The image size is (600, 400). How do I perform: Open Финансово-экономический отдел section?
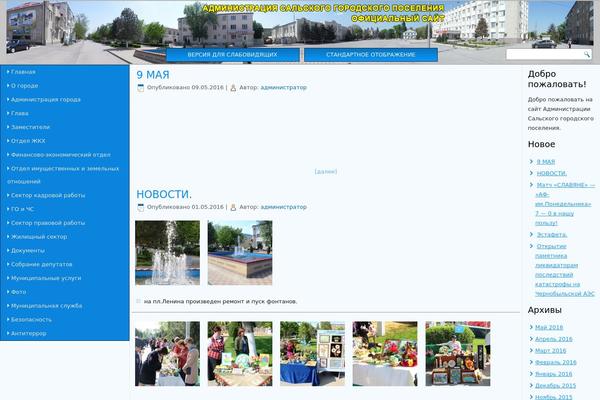(x=60, y=155)
